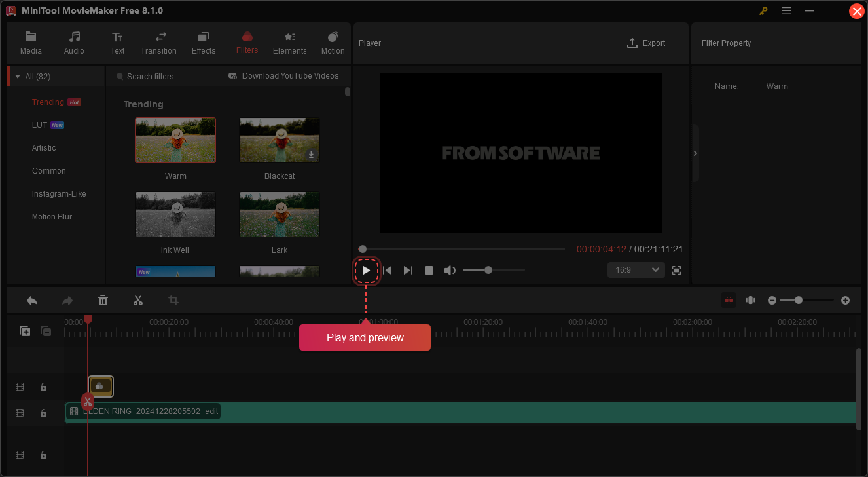The width and height of the screenshot is (868, 477).
Task: Click film strip icon of filter track
Action: coord(20,387)
